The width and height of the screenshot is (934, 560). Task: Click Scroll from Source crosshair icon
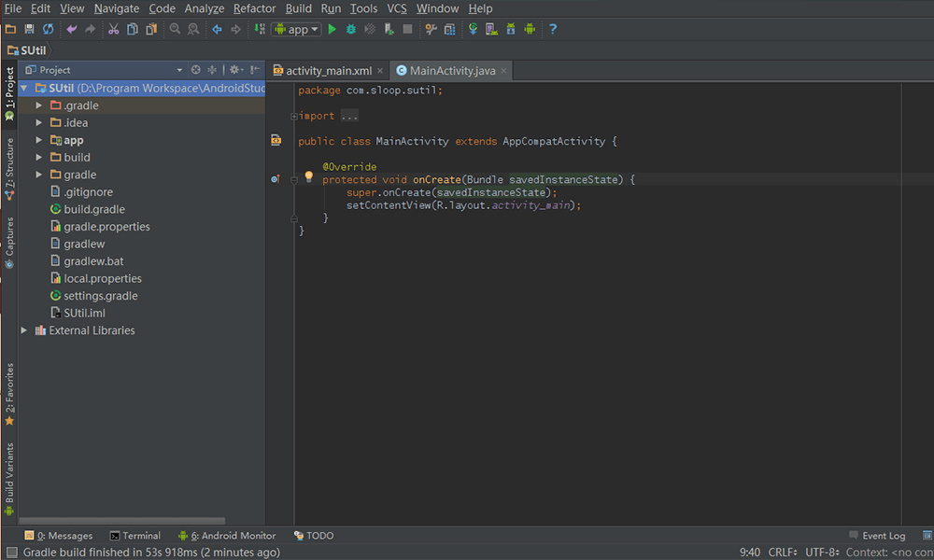[195, 70]
